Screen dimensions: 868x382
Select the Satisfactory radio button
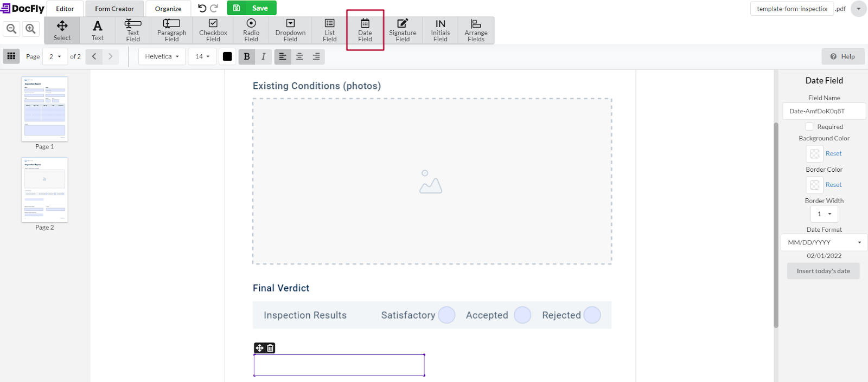pyautogui.click(x=446, y=315)
